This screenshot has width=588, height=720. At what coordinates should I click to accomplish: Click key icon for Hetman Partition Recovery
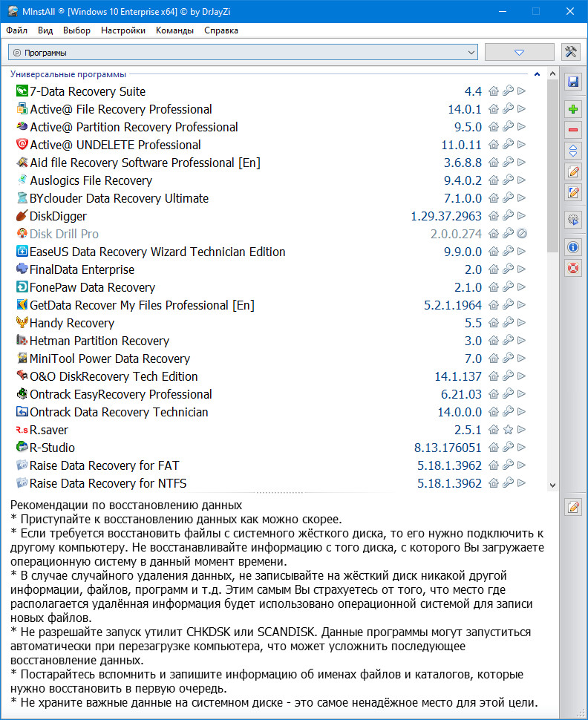click(x=508, y=341)
